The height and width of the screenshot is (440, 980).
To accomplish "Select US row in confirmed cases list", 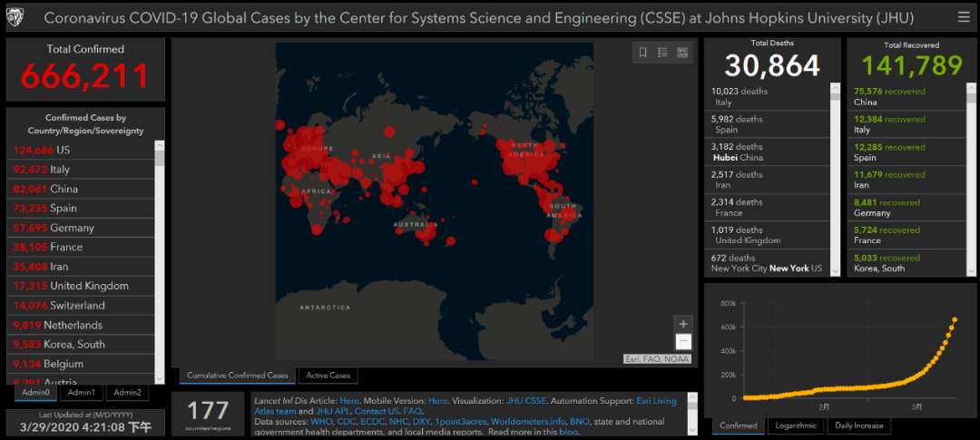I will pyautogui.click(x=80, y=150).
